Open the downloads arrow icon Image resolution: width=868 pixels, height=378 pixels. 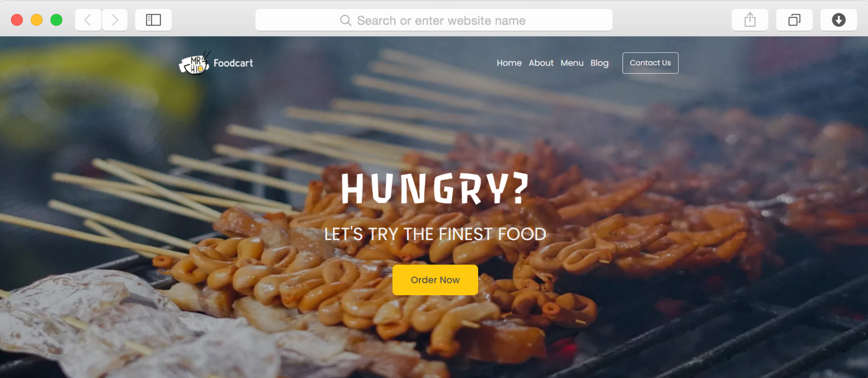pos(838,20)
